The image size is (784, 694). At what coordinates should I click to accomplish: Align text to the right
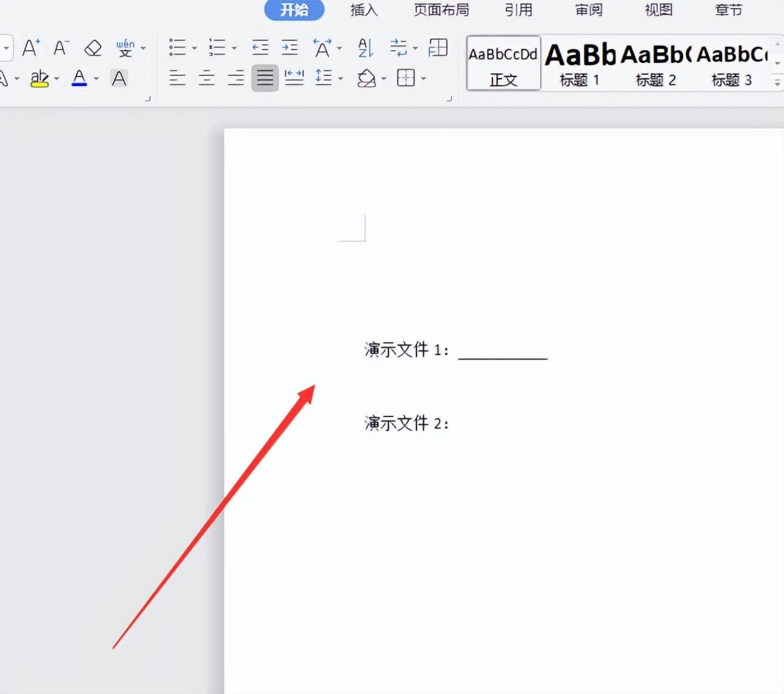[236, 78]
